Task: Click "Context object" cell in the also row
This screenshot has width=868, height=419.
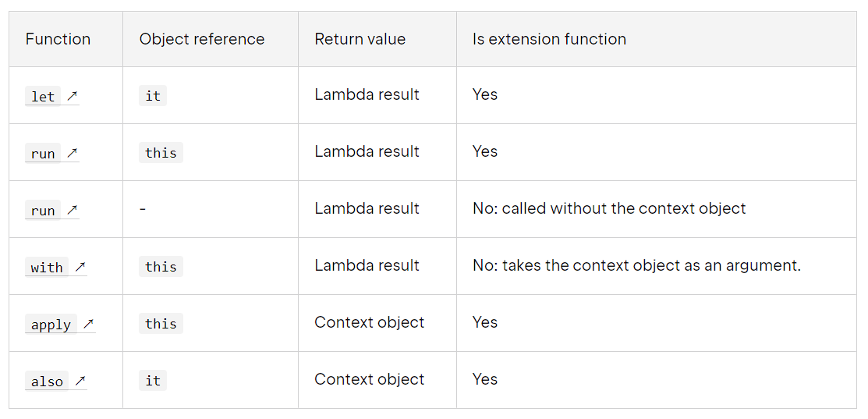Action: [x=369, y=379]
